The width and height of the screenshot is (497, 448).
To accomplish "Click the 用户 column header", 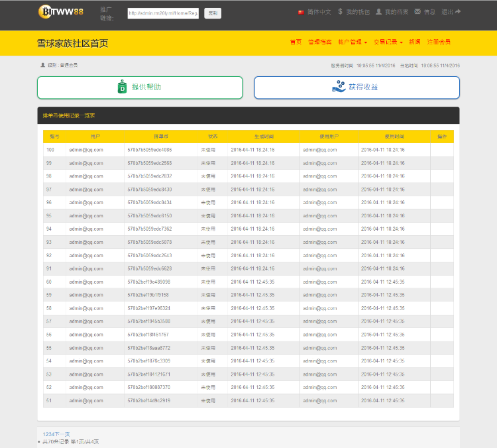I will point(95,137).
